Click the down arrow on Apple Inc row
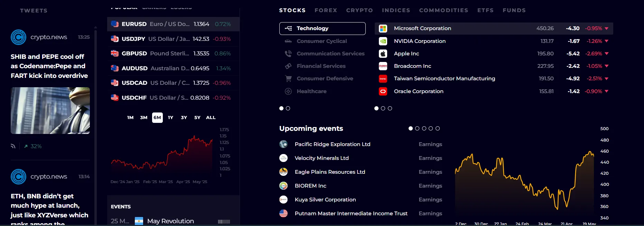The image size is (644, 226). [607, 54]
